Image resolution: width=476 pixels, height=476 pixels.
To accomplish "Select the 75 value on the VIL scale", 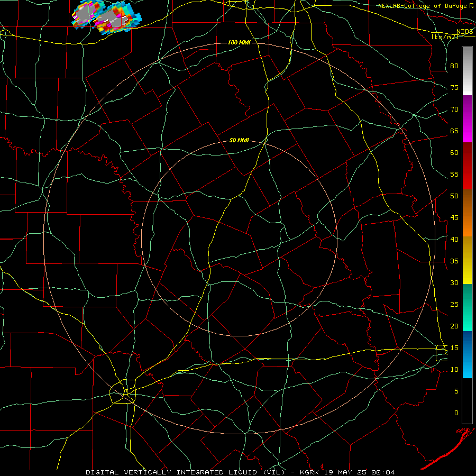I will click(x=454, y=87).
